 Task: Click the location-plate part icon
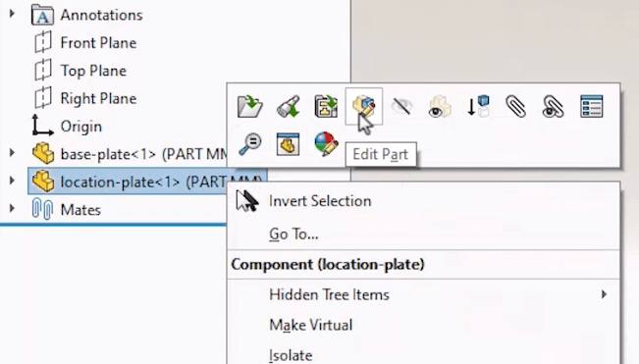pyautogui.click(x=43, y=182)
